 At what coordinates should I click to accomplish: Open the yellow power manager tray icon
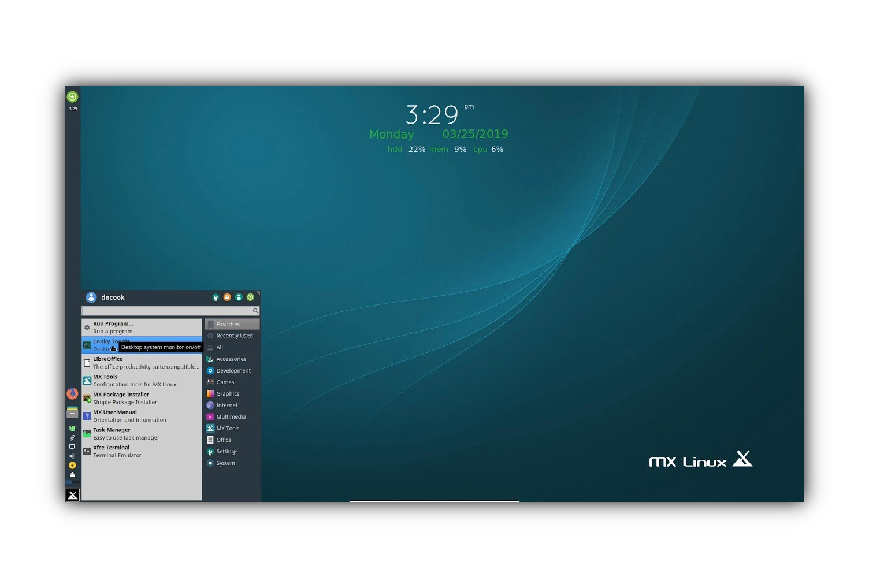(x=72, y=465)
